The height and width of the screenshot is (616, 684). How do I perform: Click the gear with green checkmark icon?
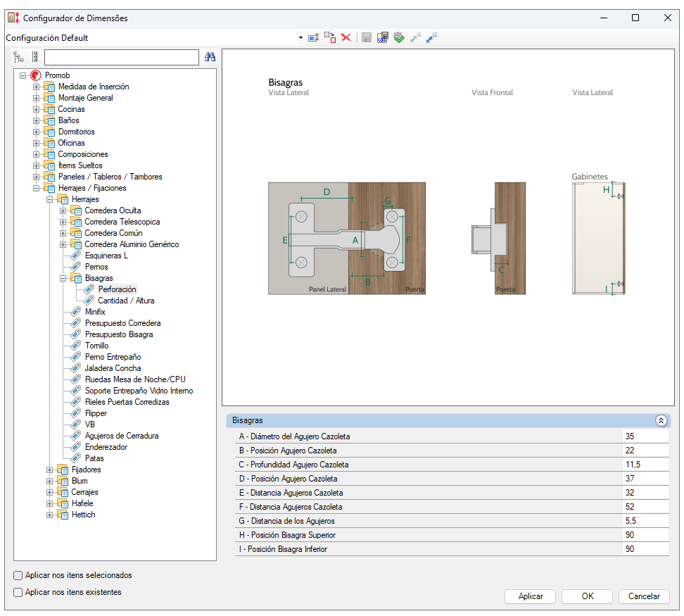click(x=399, y=37)
